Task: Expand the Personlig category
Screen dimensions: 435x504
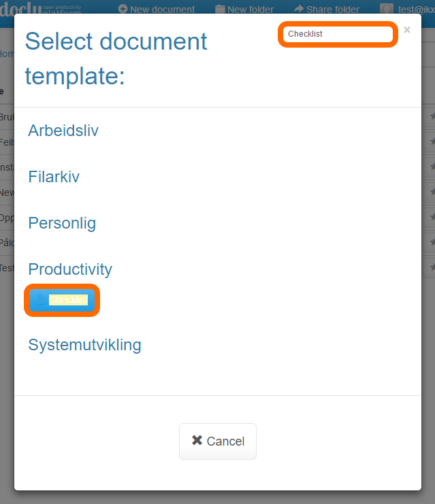Action: [62, 223]
